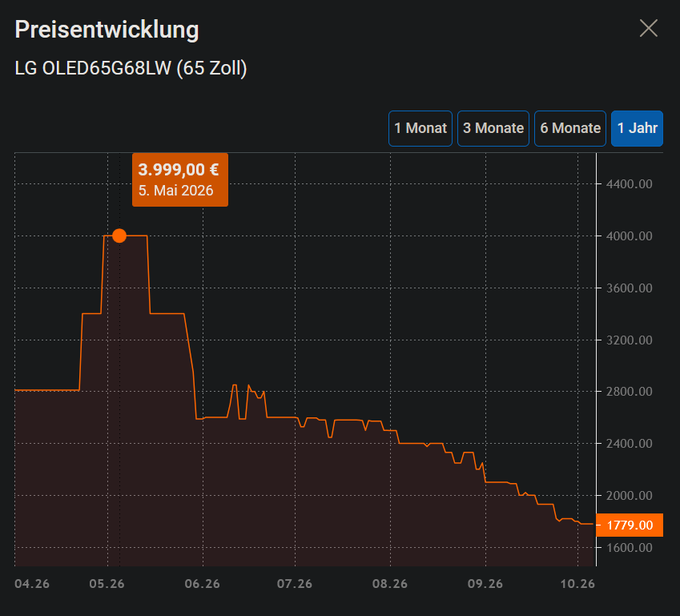The image size is (680, 616).
Task: Click the 4400.00 y-axis value
Action: click(x=630, y=184)
